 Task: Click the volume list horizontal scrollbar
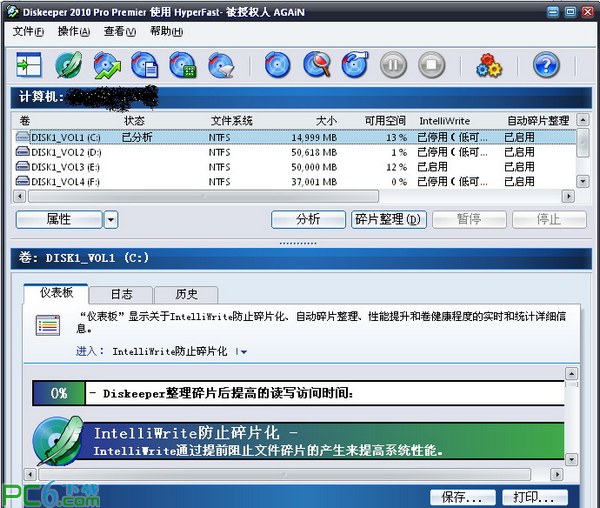tap(290, 196)
